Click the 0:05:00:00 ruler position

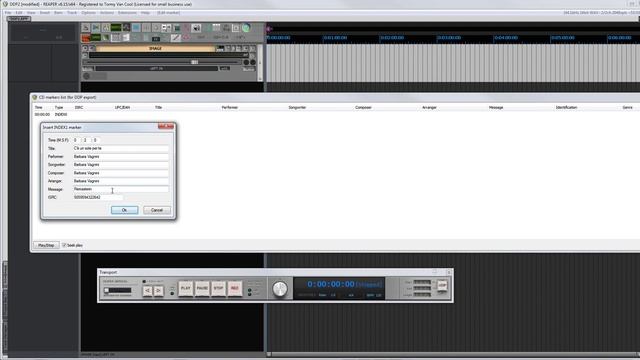[x=563, y=38]
